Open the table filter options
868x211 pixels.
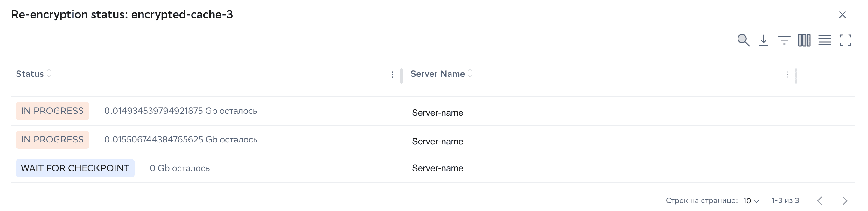[x=784, y=40]
